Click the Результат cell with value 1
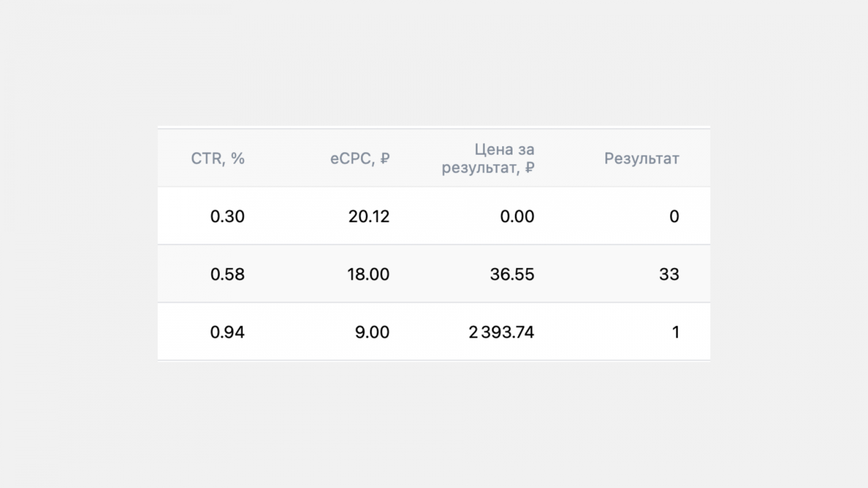The width and height of the screenshot is (868, 488). click(675, 332)
